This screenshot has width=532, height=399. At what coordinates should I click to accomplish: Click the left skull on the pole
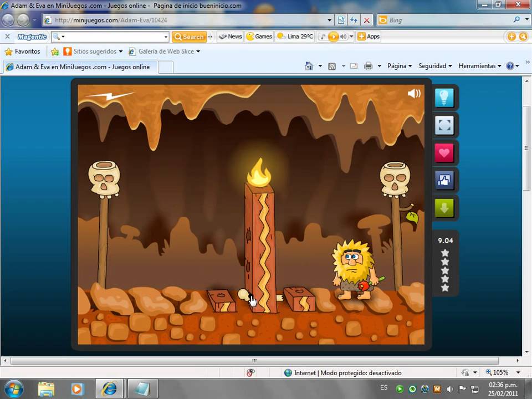pyautogui.click(x=104, y=180)
